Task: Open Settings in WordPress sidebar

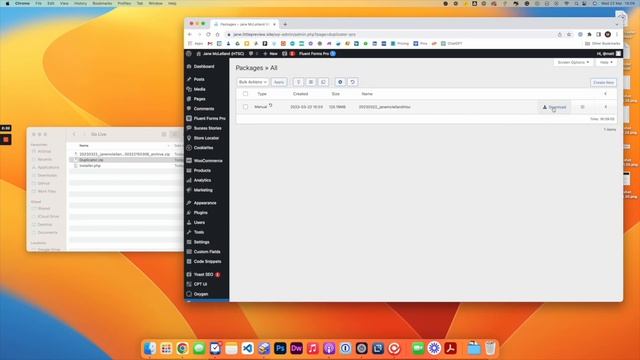Action: (201, 242)
